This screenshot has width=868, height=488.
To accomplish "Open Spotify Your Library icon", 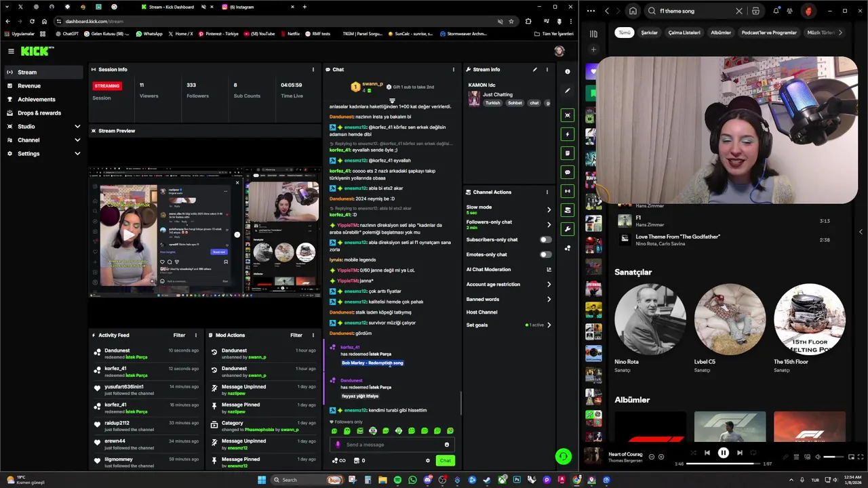I will 593,33.
